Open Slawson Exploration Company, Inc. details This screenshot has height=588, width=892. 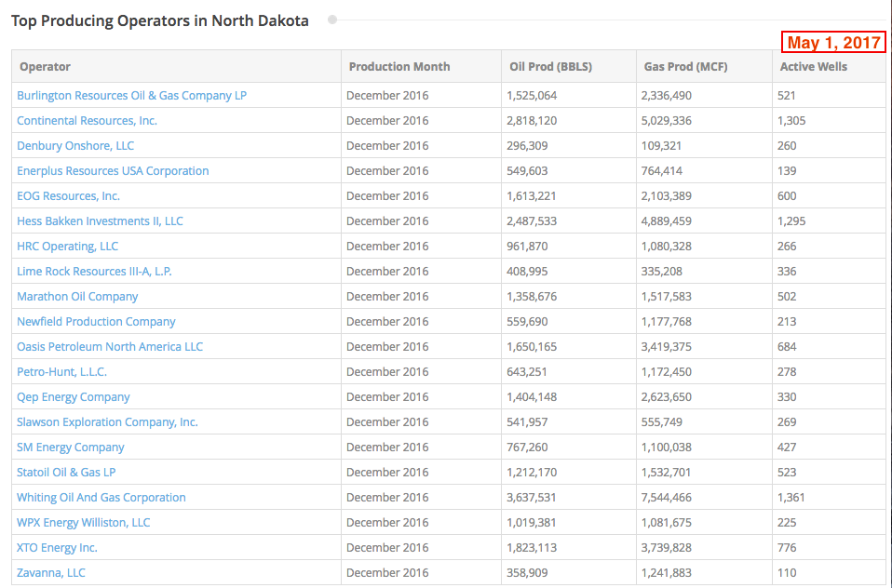coord(107,421)
